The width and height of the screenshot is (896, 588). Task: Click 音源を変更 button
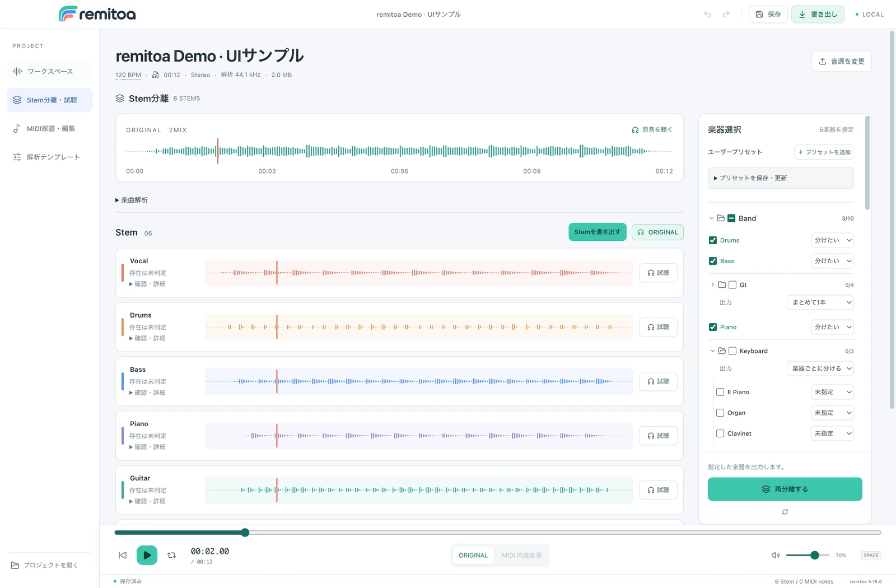842,61
